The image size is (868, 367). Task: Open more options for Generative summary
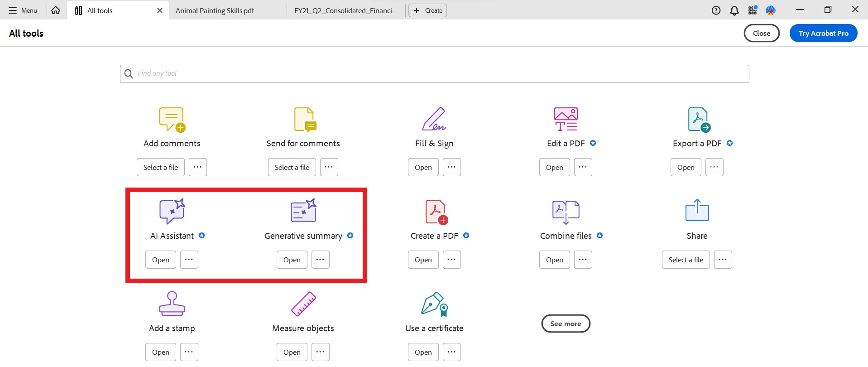pyautogui.click(x=321, y=260)
